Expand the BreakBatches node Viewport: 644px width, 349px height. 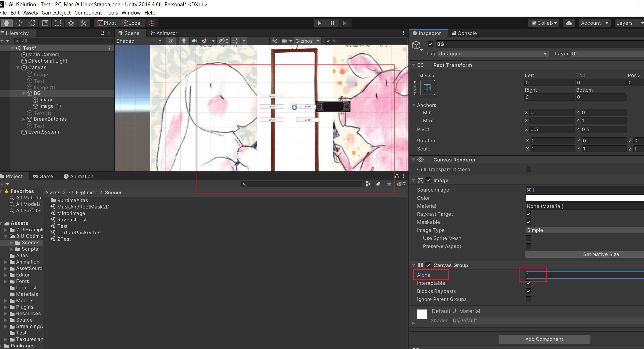pos(23,119)
